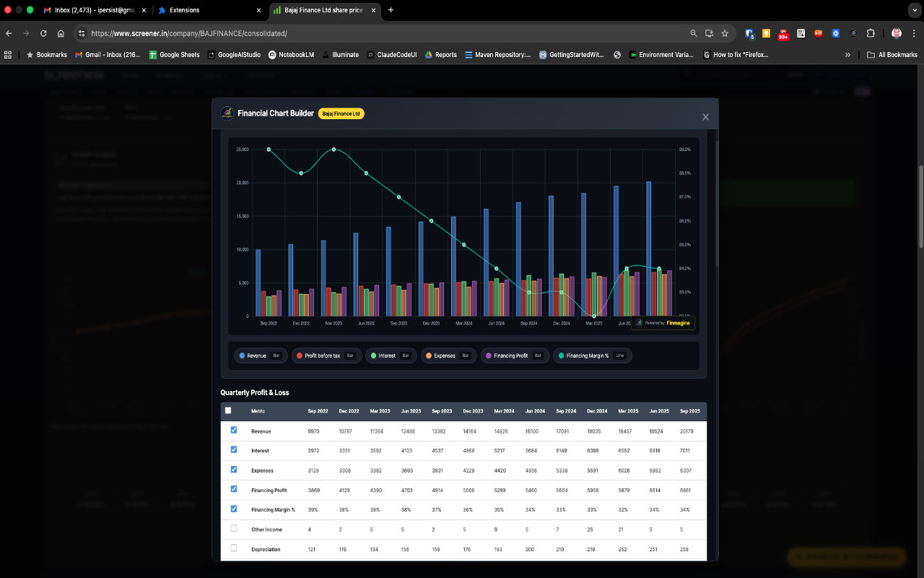Open the Bitwarden password manager extension
Image resolution: width=924 pixels, height=578 pixels.
(749, 33)
